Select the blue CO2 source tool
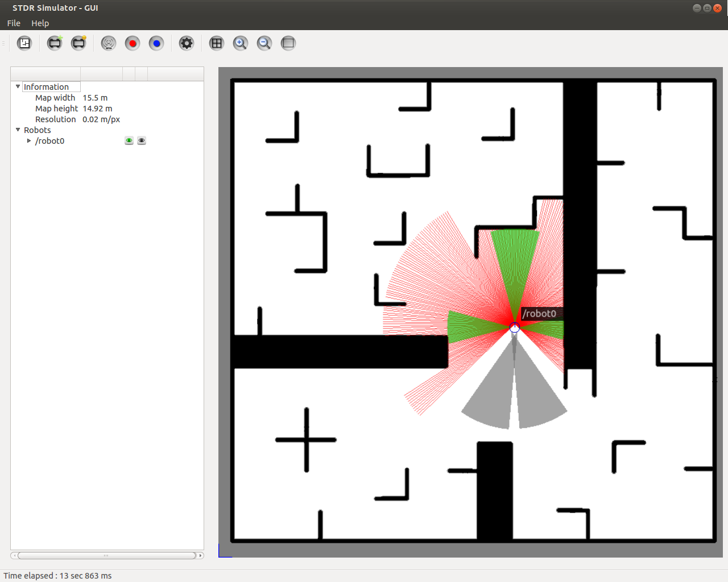728x582 pixels. click(156, 43)
